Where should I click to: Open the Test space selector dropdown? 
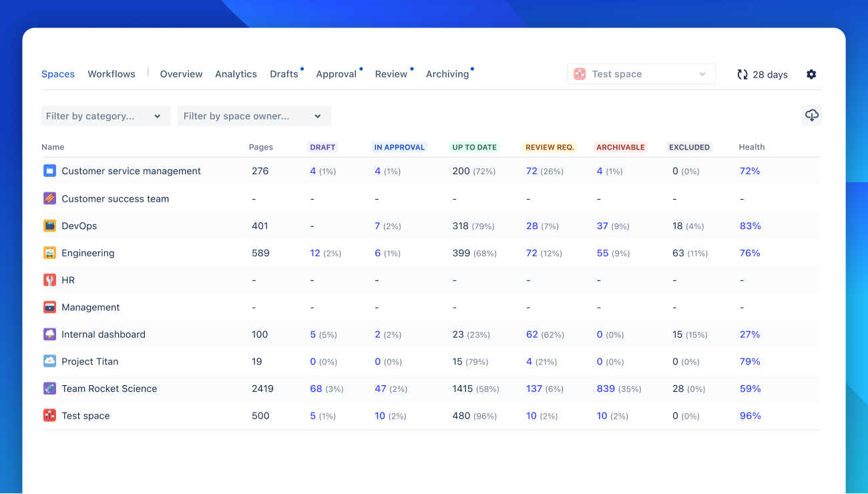(641, 74)
